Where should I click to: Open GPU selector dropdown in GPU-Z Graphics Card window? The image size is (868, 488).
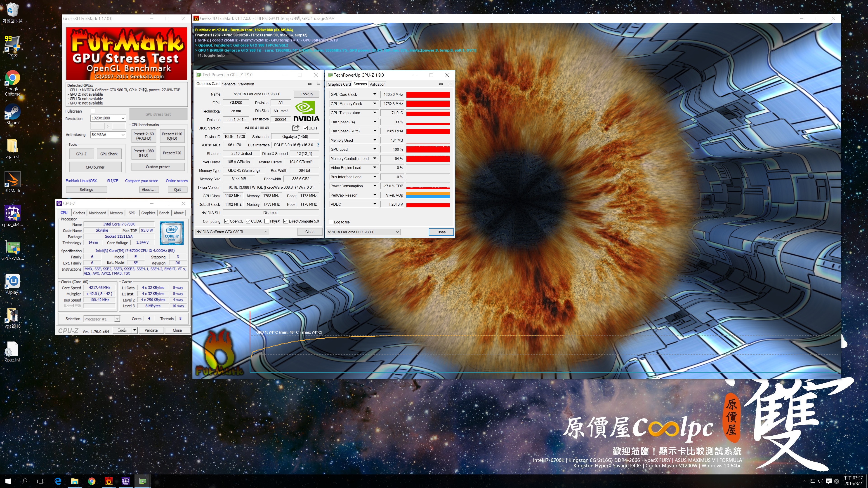click(232, 232)
